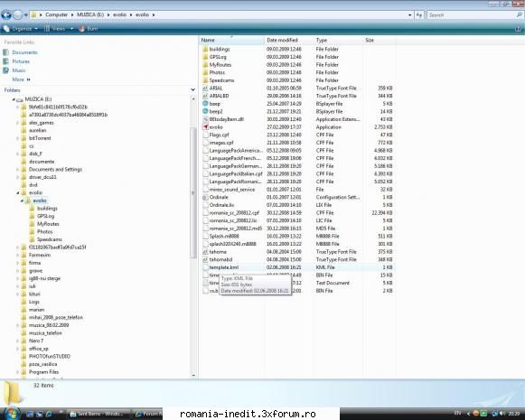This screenshot has height=420, width=525.
Task: Click the Forward navigation arrow
Action: point(18,14)
